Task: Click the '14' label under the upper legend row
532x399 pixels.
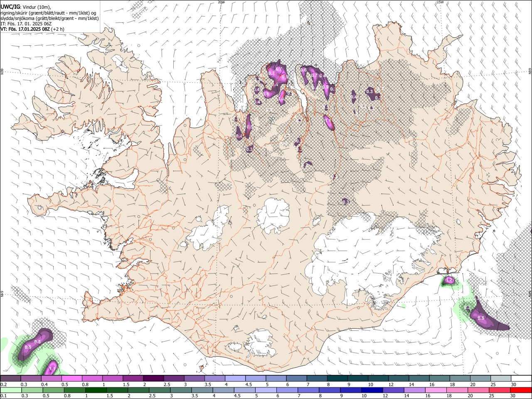Action: click(x=411, y=384)
